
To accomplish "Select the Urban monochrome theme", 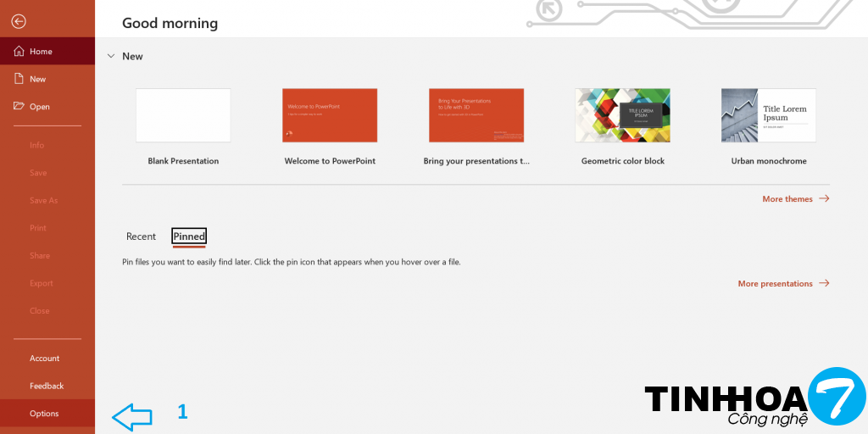I will coord(769,115).
